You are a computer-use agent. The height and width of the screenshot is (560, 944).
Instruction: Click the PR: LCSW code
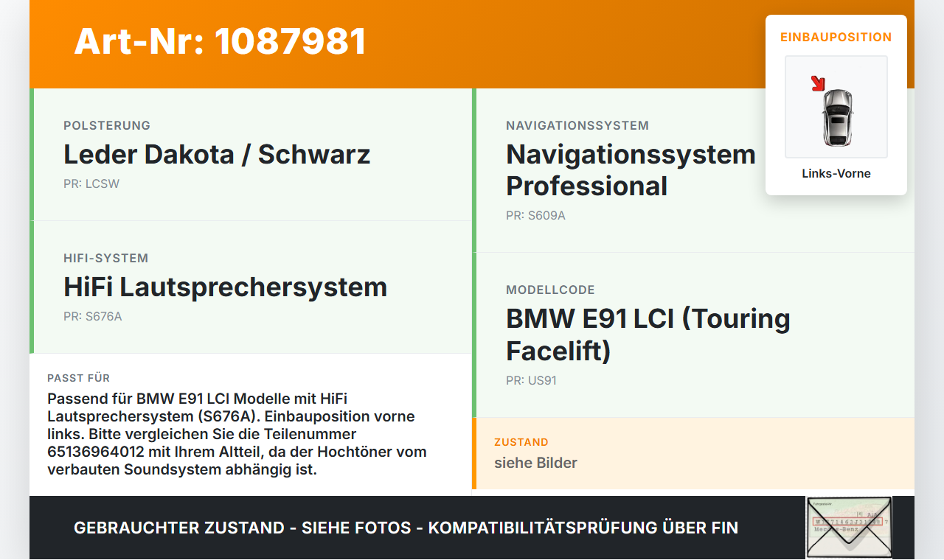91,184
